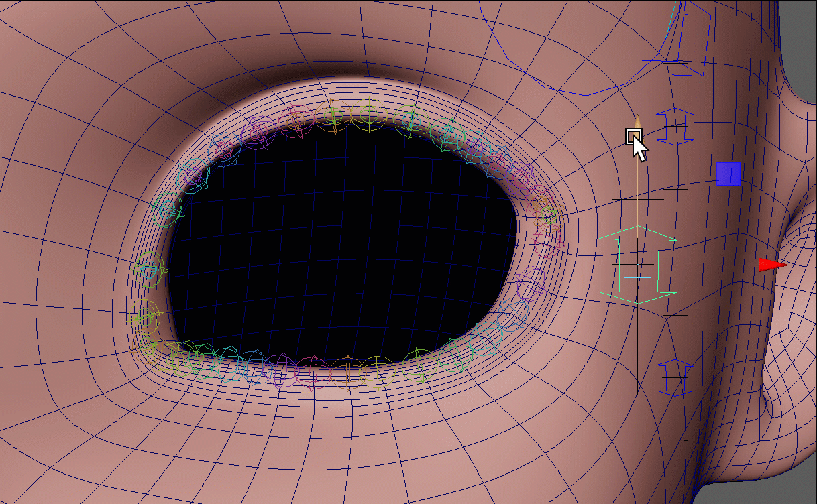
Task: Grab the red X-axis arrow of the manipulator
Action: click(x=773, y=265)
